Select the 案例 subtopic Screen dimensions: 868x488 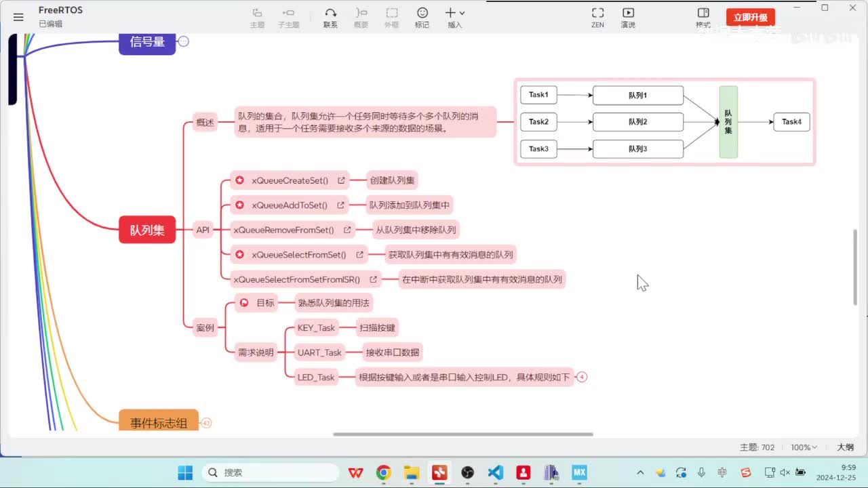point(205,328)
